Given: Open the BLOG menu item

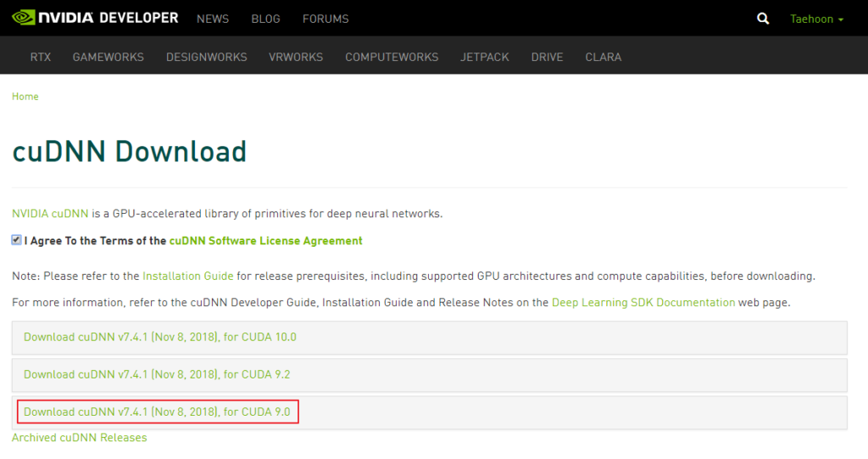Looking at the screenshot, I should click(x=265, y=19).
